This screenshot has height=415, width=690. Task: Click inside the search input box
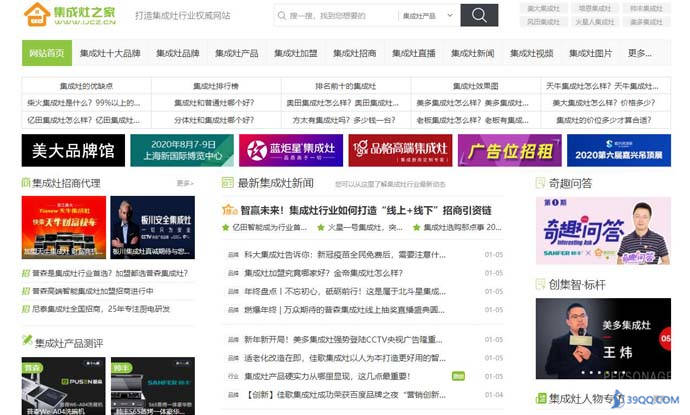(x=337, y=15)
